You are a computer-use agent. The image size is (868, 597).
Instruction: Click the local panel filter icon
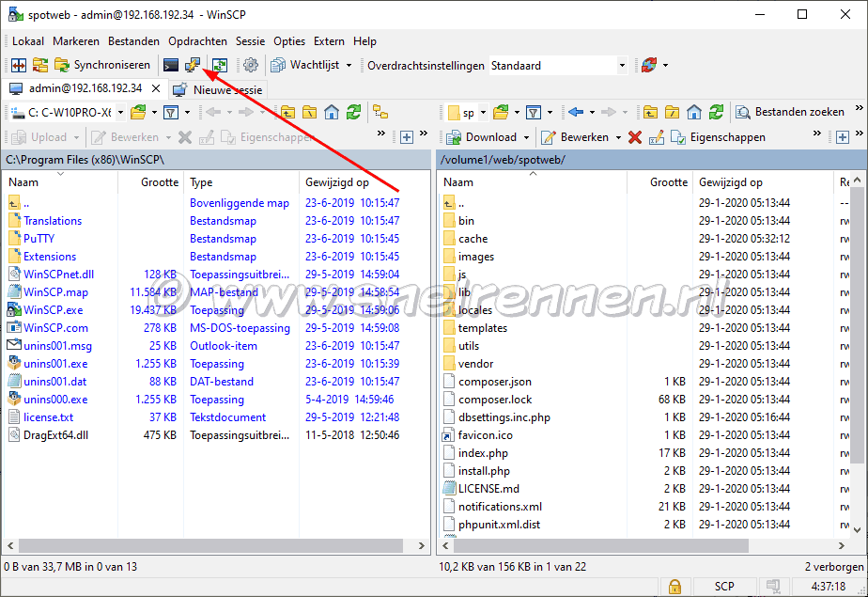pyautogui.click(x=172, y=113)
